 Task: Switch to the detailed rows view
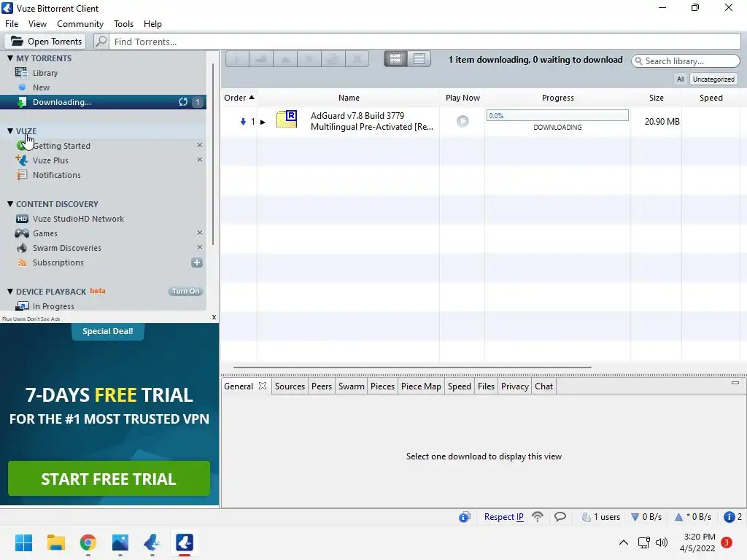pos(395,59)
